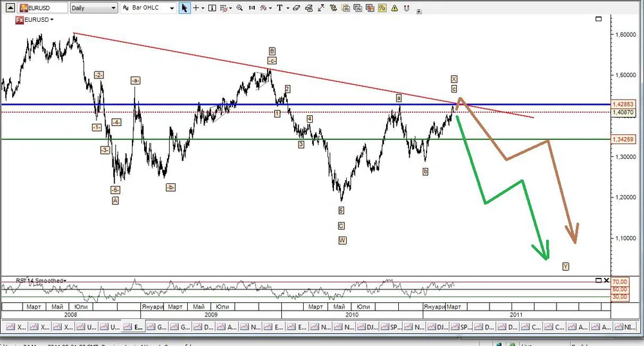Select the crosshair cursor tool
The width and height of the screenshot is (644, 346).
click(196, 8)
